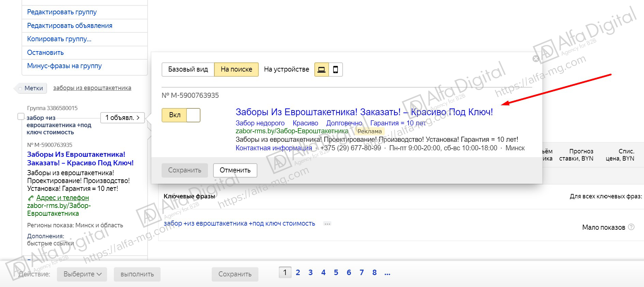
Task: Choose Редактировать группу from the menu
Action: pyautogui.click(x=62, y=12)
